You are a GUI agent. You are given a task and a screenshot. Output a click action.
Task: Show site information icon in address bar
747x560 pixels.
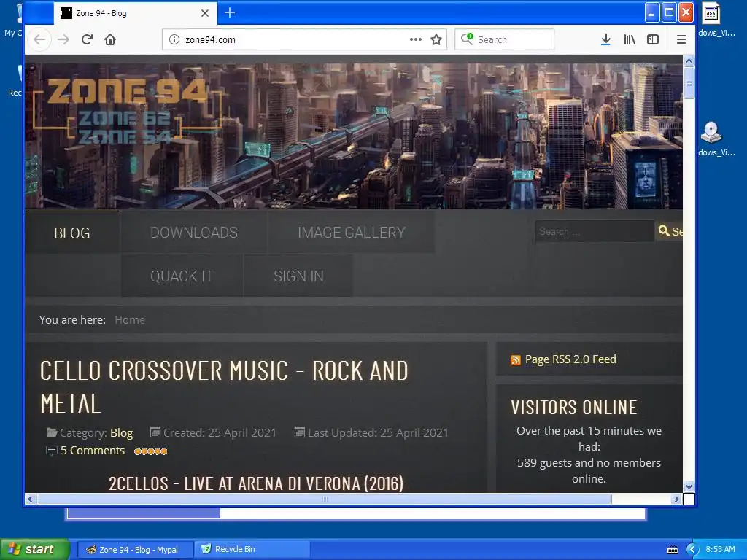coord(174,39)
